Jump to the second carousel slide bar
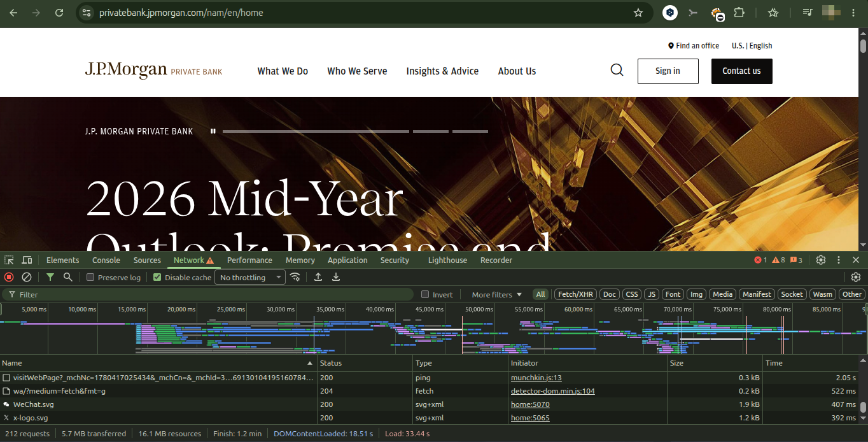This screenshot has height=442, width=868. (x=430, y=131)
